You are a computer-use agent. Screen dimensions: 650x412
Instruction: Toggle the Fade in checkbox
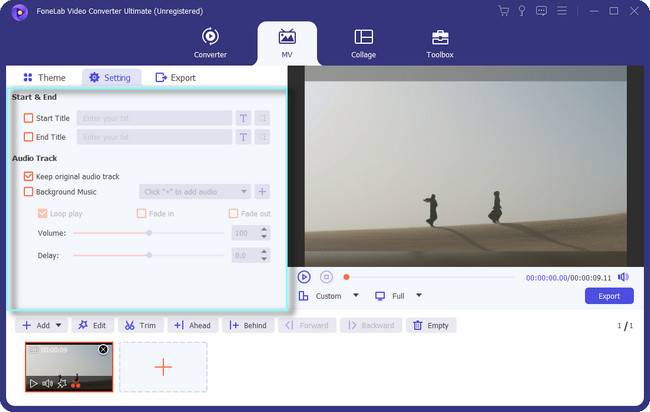coord(141,213)
